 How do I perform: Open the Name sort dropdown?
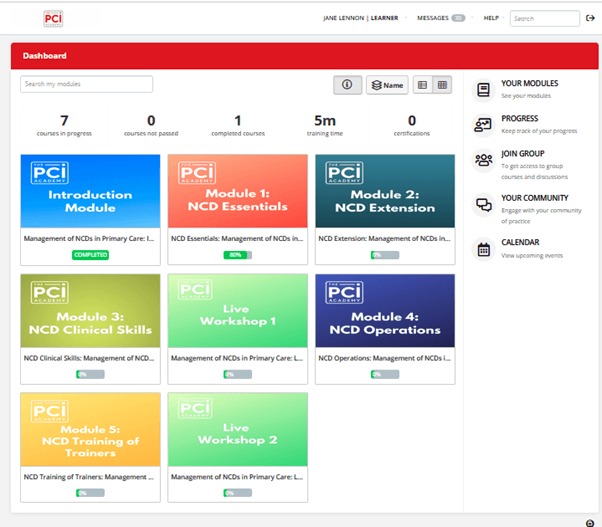click(387, 85)
